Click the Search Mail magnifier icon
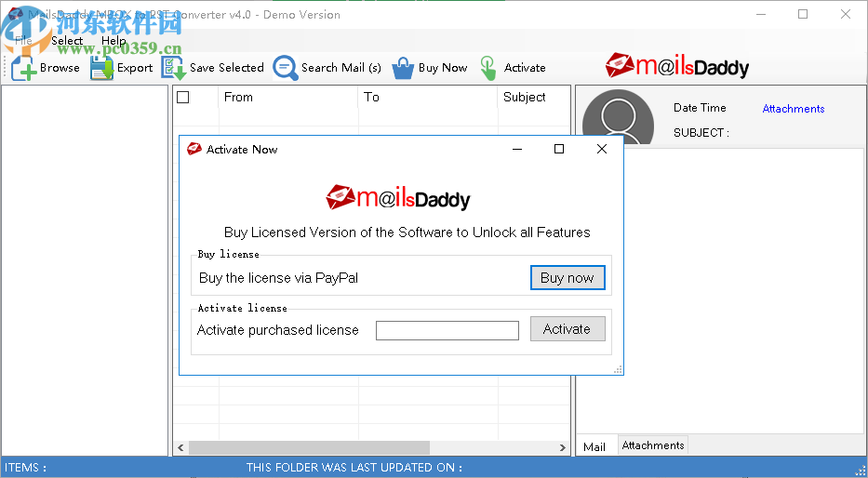868x478 pixels. click(286, 68)
